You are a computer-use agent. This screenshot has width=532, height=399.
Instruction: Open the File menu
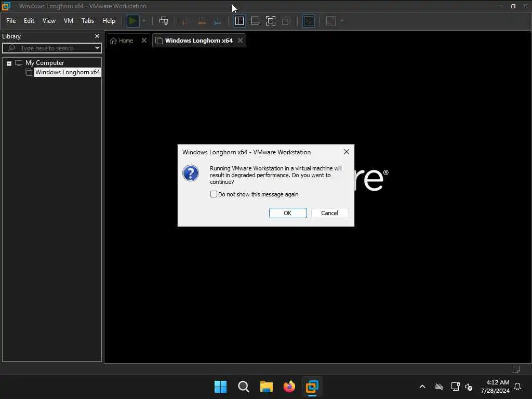click(x=11, y=21)
